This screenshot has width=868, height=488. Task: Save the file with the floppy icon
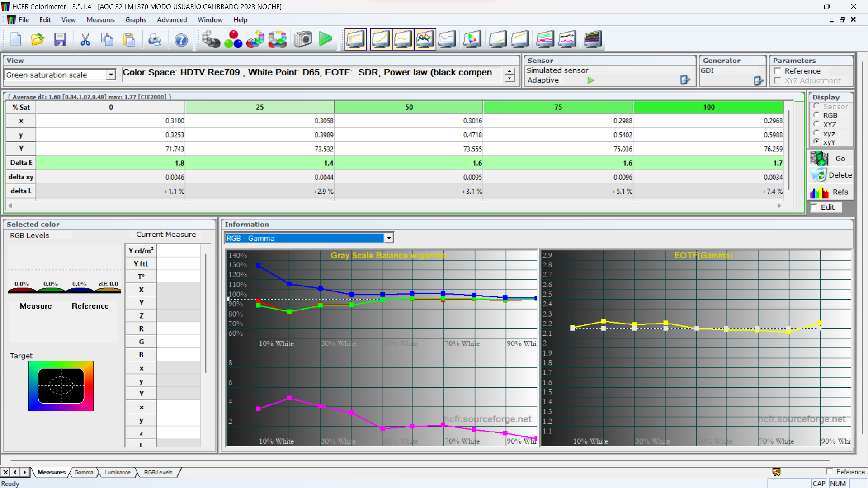point(60,39)
